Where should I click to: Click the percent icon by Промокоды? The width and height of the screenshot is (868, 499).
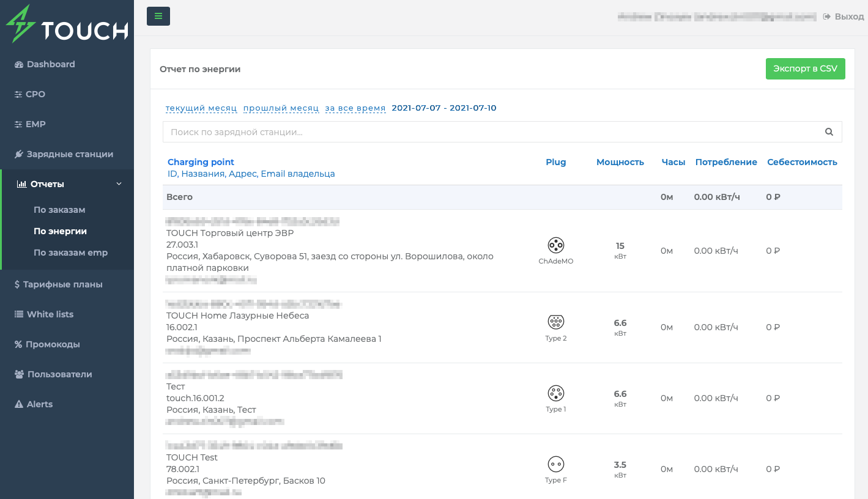click(18, 344)
